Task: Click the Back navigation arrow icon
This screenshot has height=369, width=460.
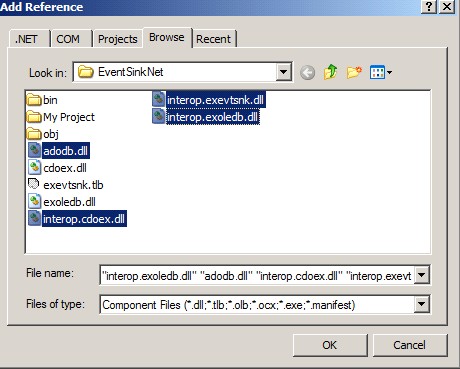Action: tap(307, 72)
